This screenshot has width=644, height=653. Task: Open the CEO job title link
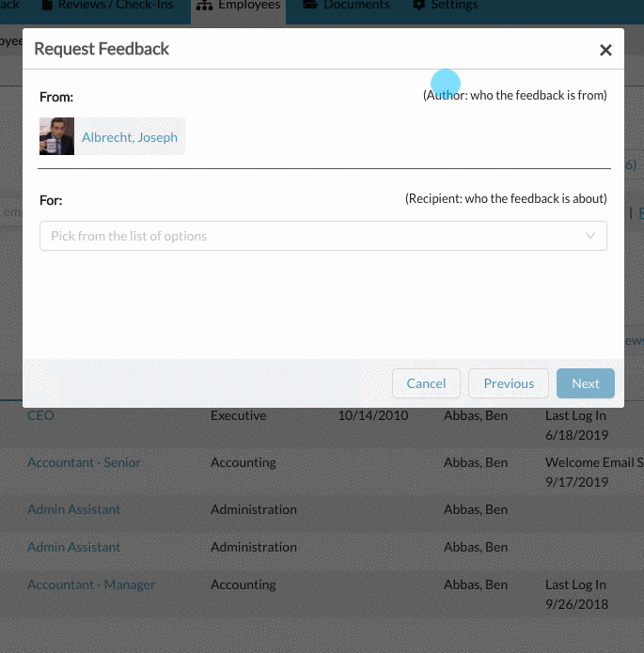click(40, 415)
